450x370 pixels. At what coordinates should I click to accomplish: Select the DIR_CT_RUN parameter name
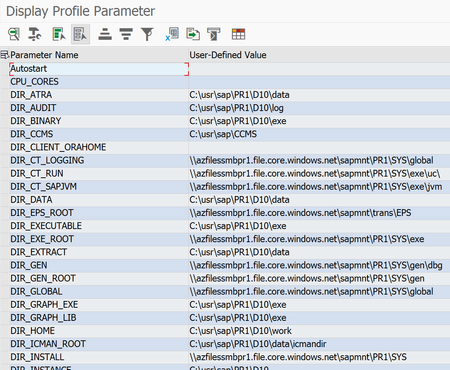pos(37,174)
